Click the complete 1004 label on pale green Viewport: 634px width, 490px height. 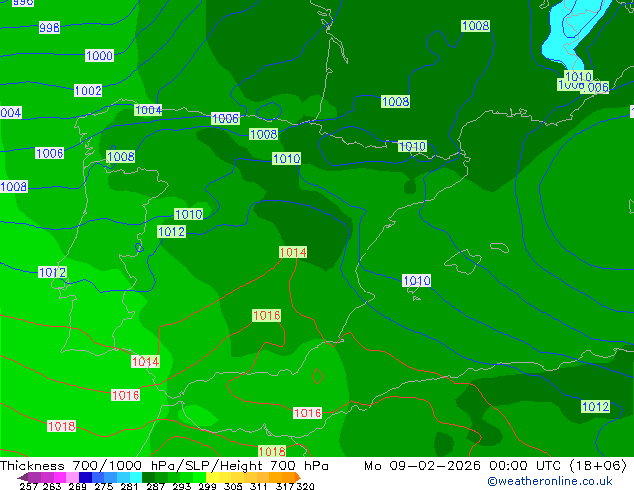tap(148, 110)
